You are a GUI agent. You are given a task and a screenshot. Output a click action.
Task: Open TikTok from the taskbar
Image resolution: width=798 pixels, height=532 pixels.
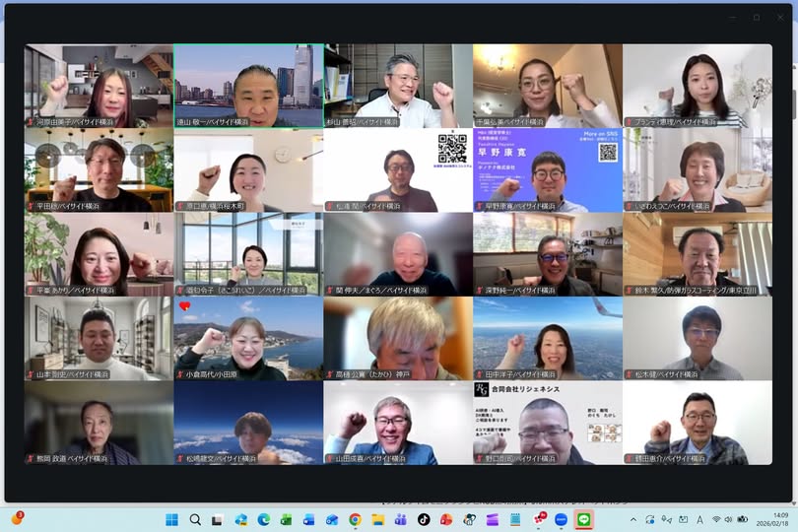tap(424, 519)
